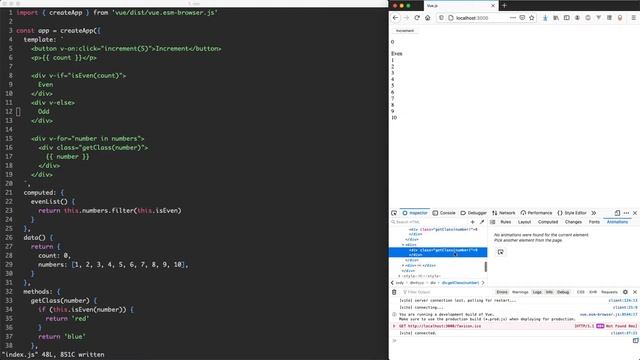Pick an element from the page in devtools
Image resolution: width=640 pixels, height=360 pixels.
point(394,213)
